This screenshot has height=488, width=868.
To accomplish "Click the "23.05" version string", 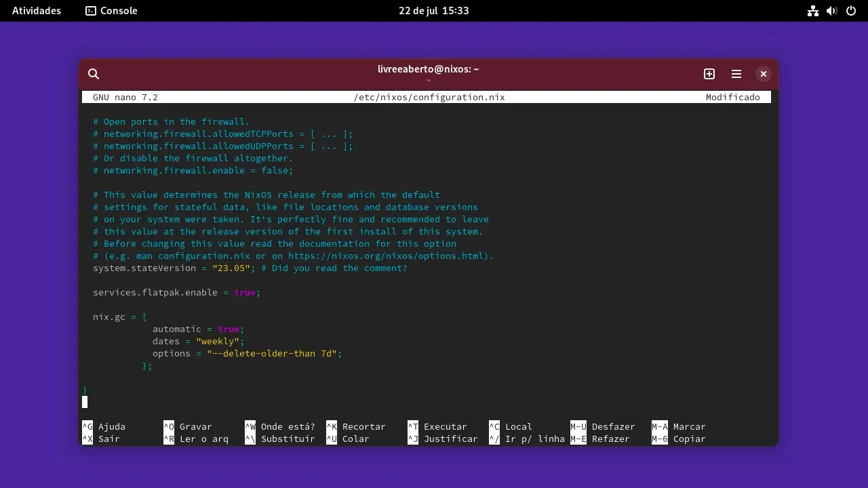I will point(231,268).
